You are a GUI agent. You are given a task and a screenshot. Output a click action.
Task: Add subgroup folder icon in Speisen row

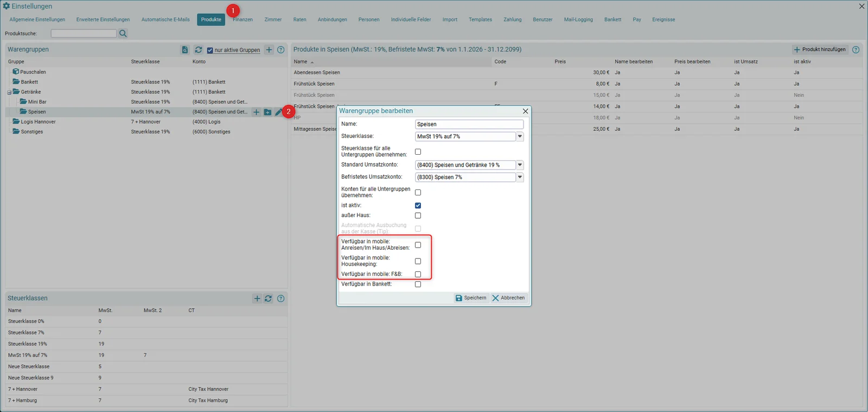point(267,112)
